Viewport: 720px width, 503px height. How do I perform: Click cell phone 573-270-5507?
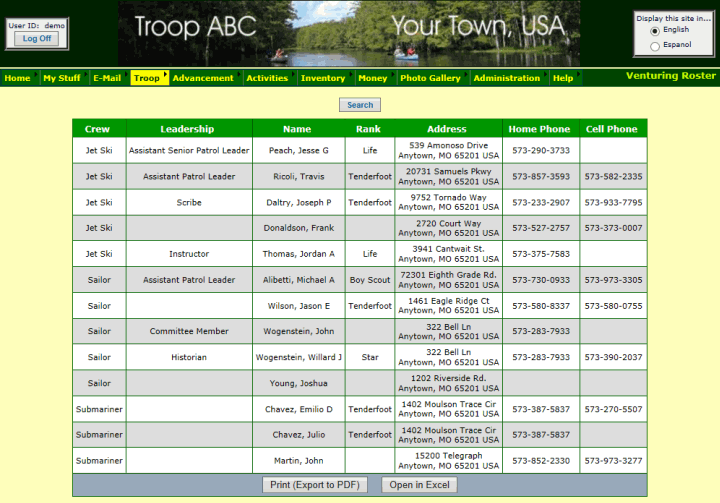point(613,409)
